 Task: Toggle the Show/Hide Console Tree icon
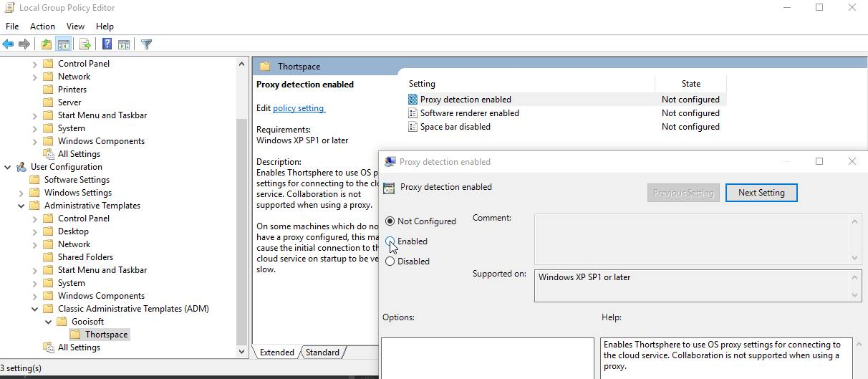[x=64, y=44]
